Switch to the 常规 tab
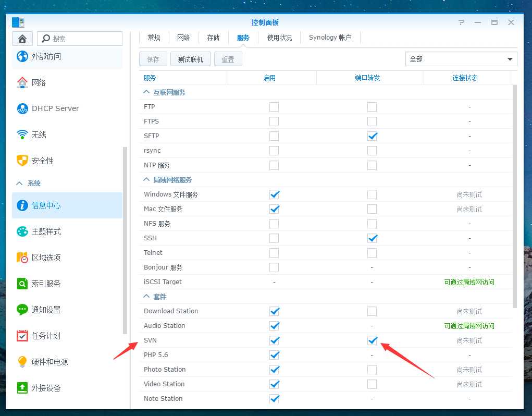This screenshot has width=532, height=416. 154,38
